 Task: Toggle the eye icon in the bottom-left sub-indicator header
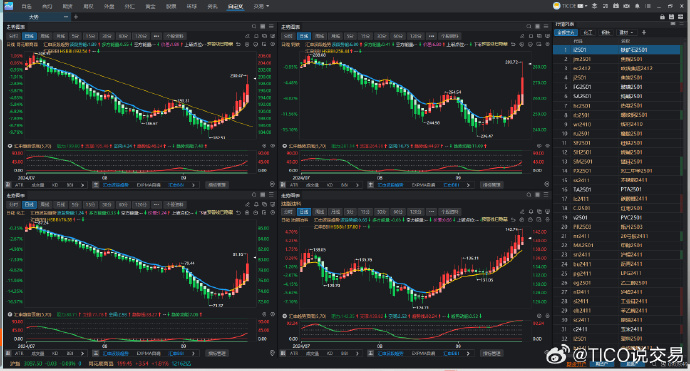pyautogui.click(x=272, y=314)
